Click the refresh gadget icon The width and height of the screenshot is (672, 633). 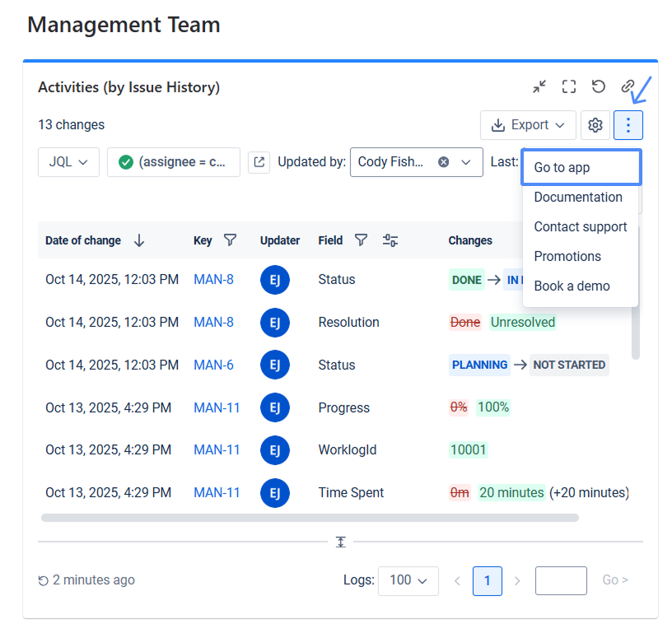pyautogui.click(x=599, y=86)
